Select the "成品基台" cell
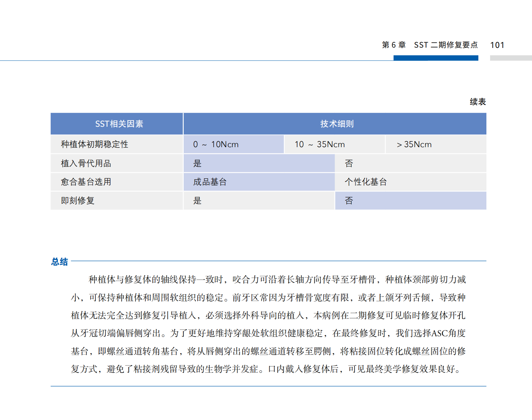Screen dimensions: 532x420 210,182
